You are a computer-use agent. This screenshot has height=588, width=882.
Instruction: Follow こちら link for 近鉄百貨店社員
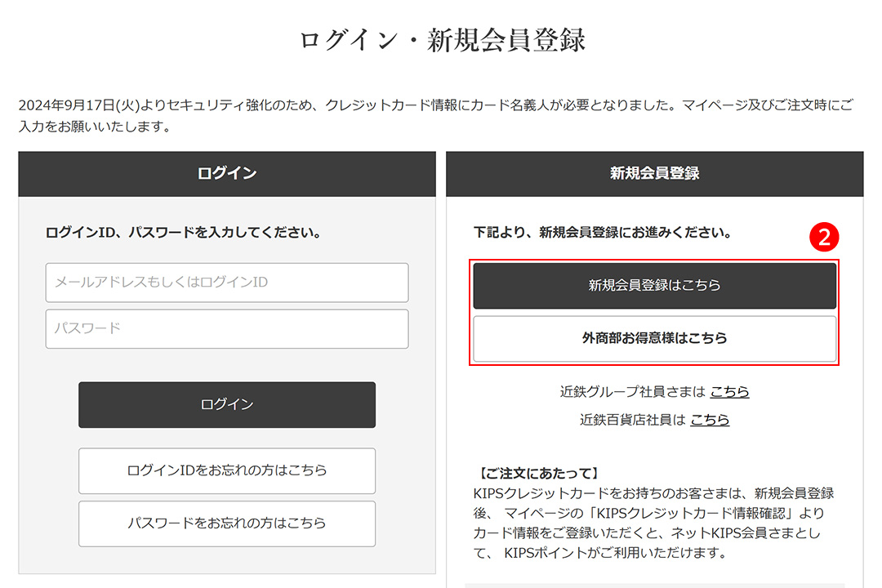pyautogui.click(x=710, y=420)
